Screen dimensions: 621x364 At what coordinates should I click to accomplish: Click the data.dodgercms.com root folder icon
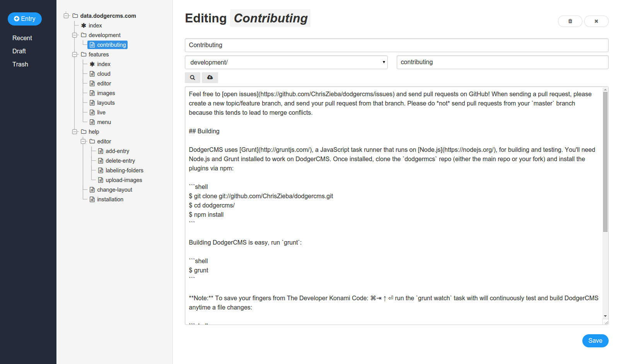tap(75, 16)
